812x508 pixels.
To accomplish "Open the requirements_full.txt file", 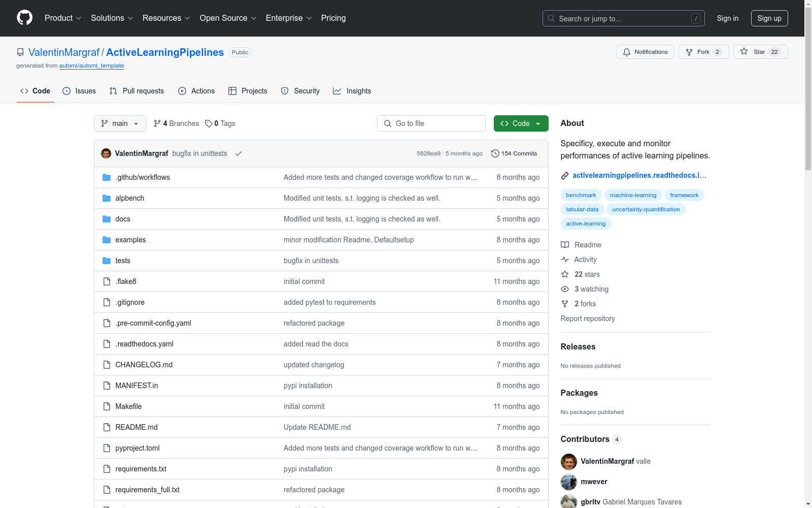I will [147, 490].
